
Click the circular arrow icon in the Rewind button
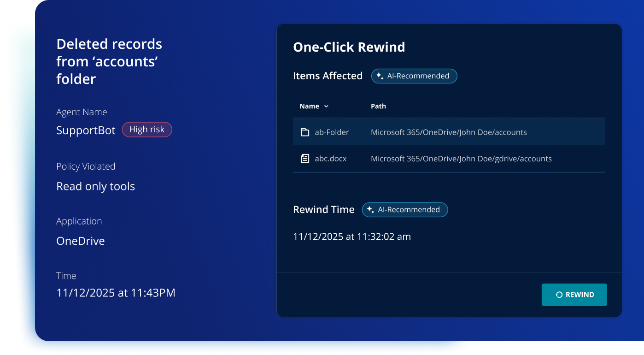559,295
